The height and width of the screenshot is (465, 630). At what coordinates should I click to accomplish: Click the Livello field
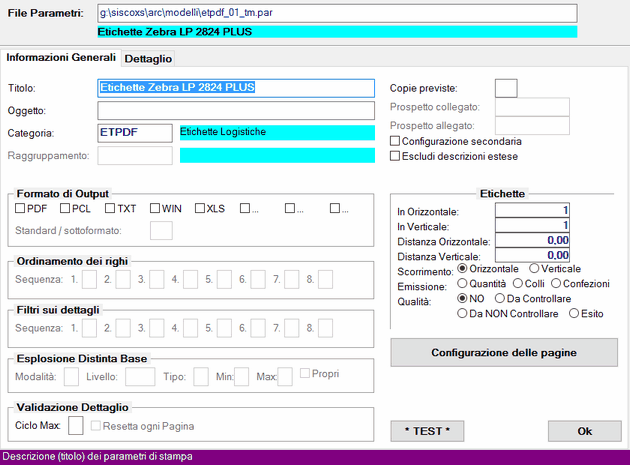click(140, 377)
